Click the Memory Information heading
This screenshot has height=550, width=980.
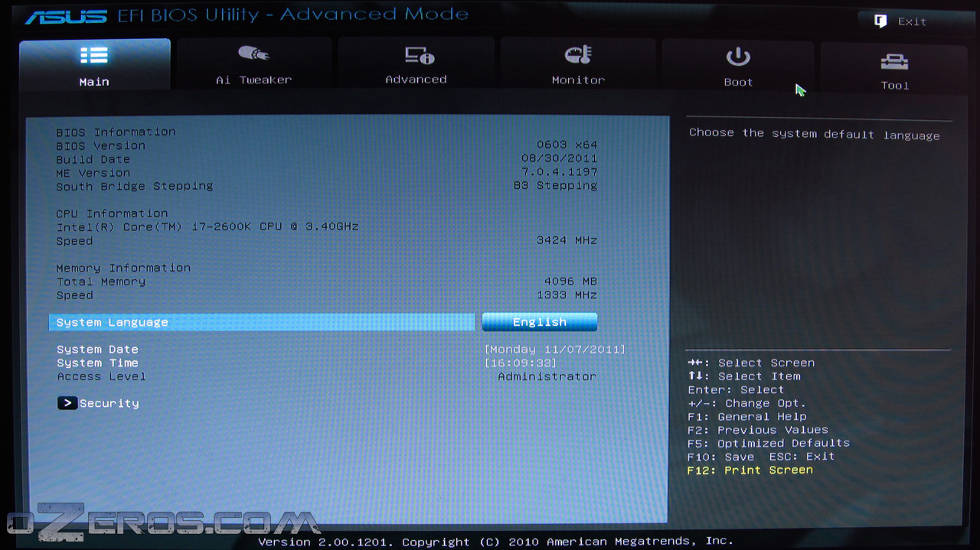(x=123, y=268)
